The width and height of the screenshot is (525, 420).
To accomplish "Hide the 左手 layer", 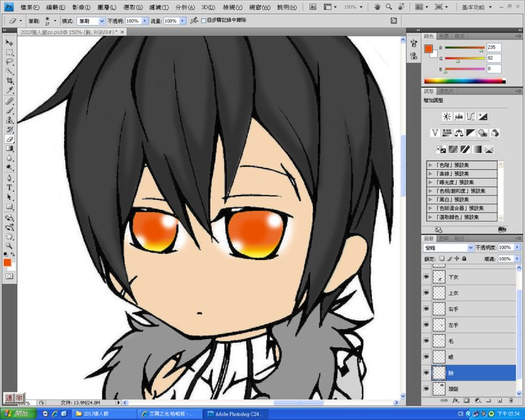I will tap(426, 325).
